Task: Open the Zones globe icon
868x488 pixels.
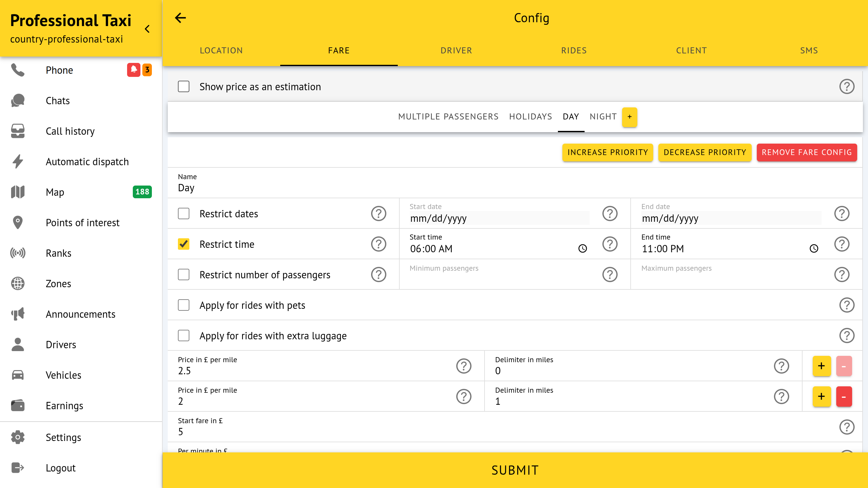Action: 18,283
